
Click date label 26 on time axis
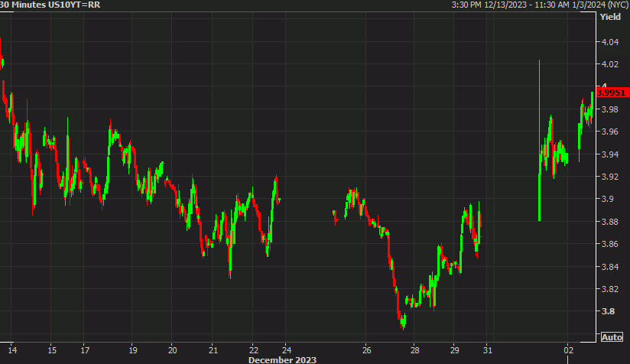pyautogui.click(x=366, y=350)
